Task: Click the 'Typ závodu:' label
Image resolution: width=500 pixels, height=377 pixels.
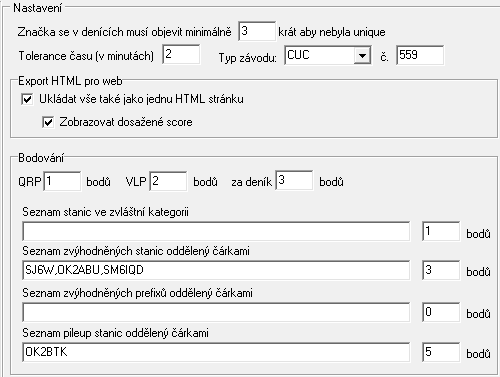Action: coord(248,58)
